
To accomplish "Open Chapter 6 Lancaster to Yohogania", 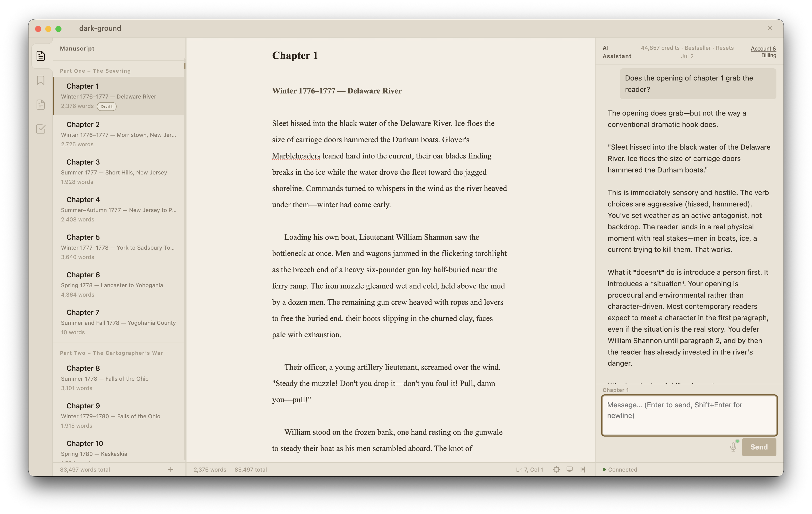I will click(119, 284).
